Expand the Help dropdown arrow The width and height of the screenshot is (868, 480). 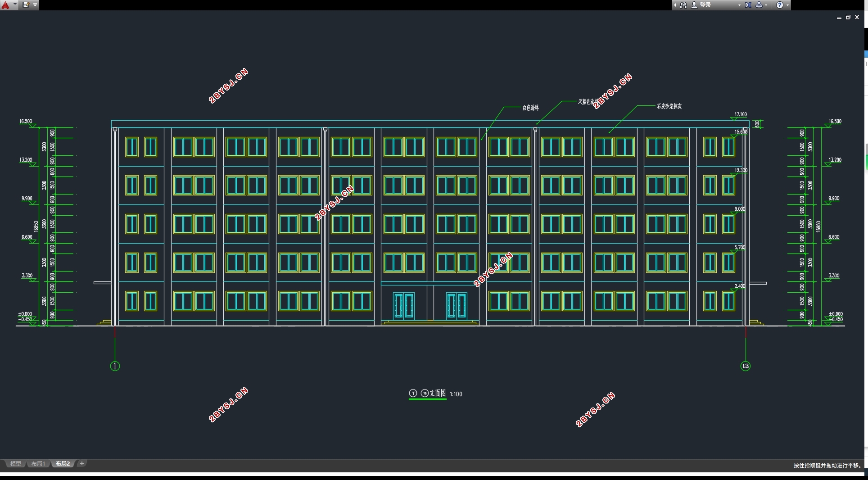787,5
